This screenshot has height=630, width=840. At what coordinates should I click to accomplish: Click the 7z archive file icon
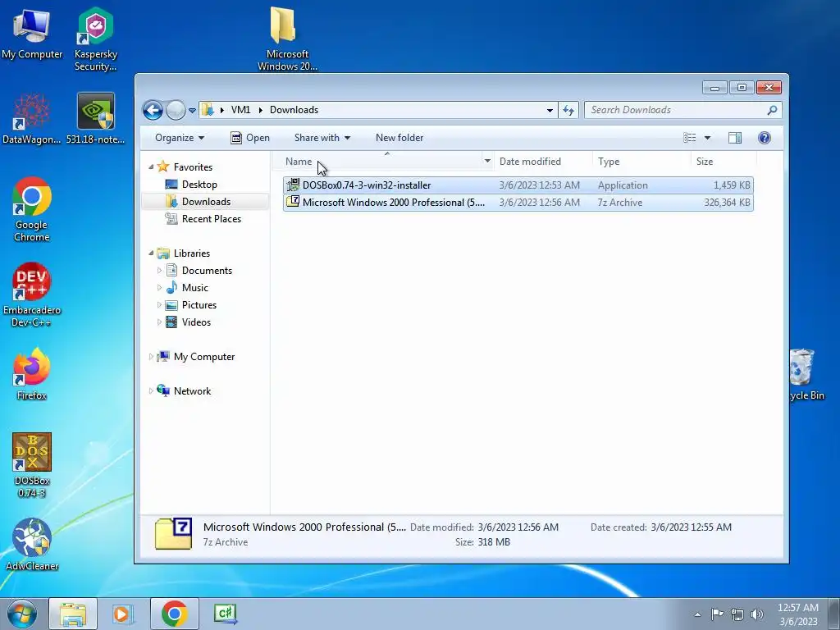(x=293, y=202)
